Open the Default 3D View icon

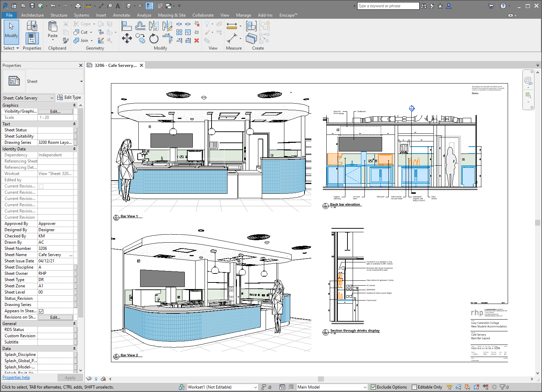(x=129, y=6)
